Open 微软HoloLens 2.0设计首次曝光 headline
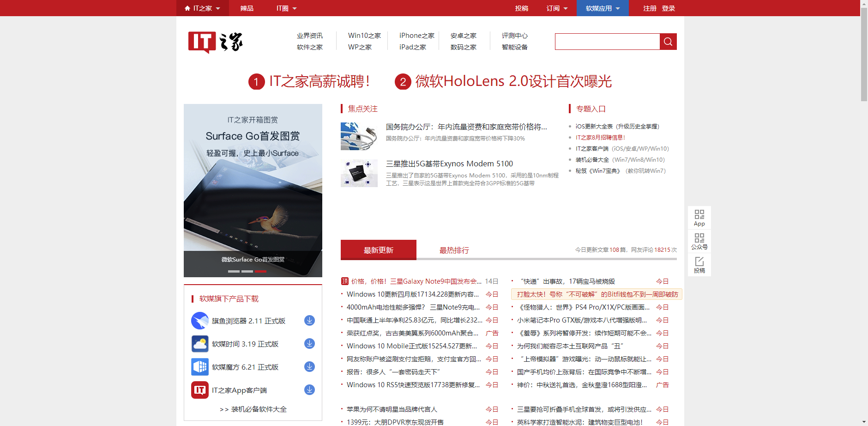This screenshot has width=868, height=426. (503, 81)
